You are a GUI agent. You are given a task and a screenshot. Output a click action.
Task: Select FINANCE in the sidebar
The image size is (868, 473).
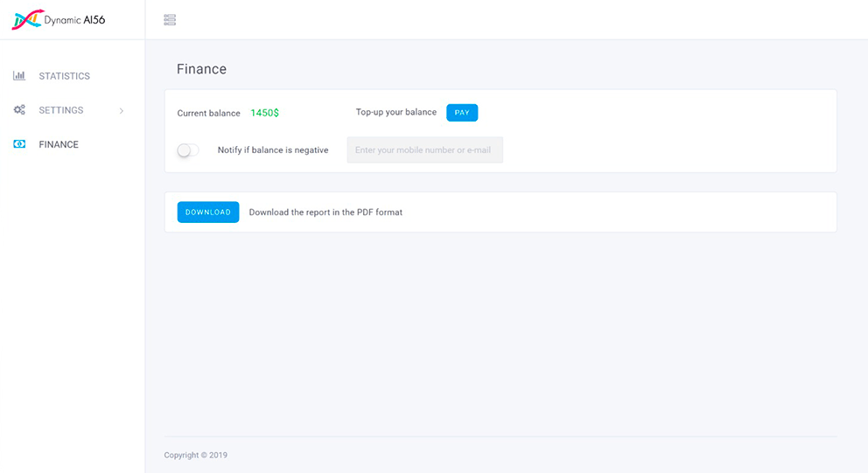[x=59, y=144]
